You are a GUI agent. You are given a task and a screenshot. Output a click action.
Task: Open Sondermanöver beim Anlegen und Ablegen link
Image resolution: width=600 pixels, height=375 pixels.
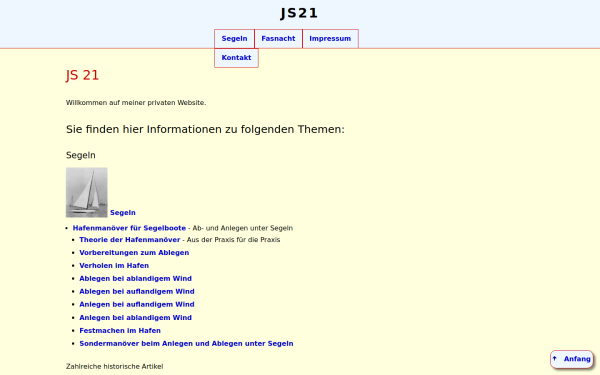pyautogui.click(x=186, y=344)
